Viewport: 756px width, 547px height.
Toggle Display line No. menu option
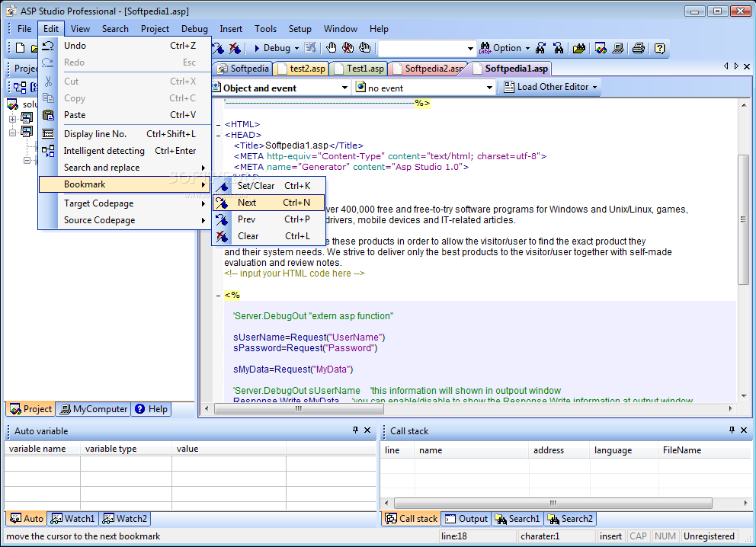tap(124, 134)
